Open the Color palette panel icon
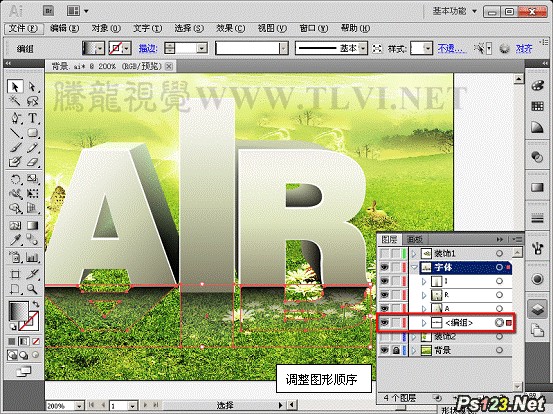 (537, 85)
